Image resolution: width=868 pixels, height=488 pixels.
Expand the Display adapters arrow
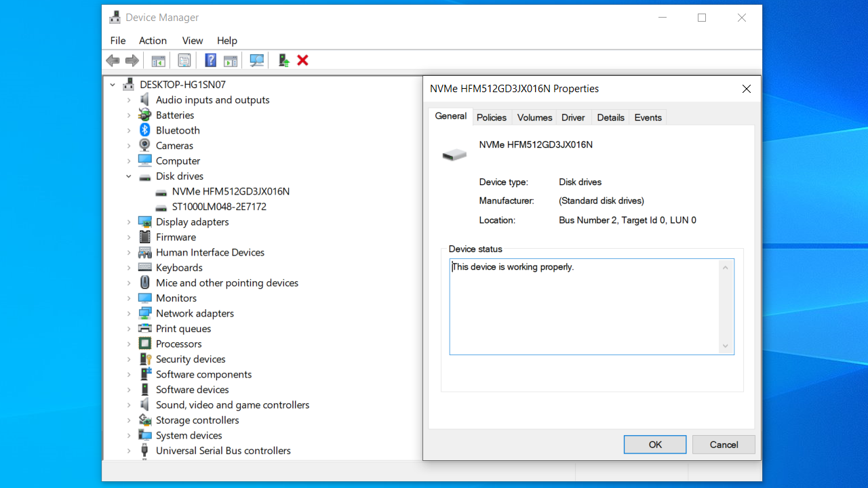pos(129,222)
